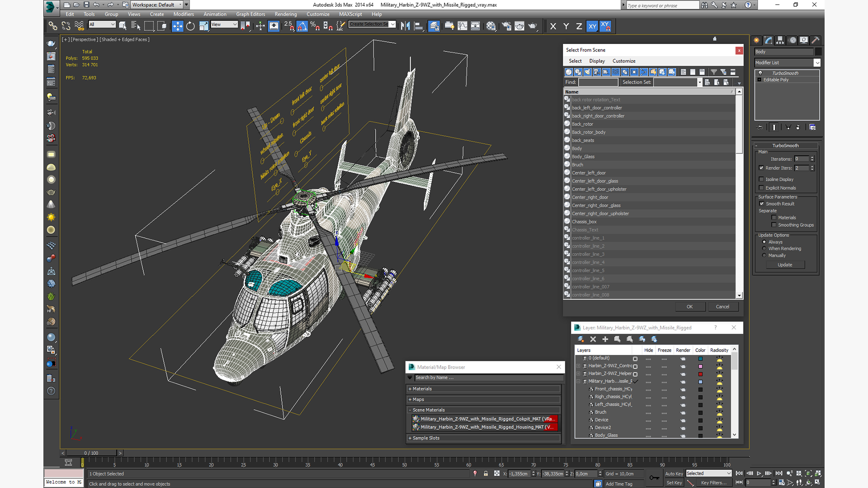
Task: Activate the Rotate tool in toolbar
Action: coord(190,26)
